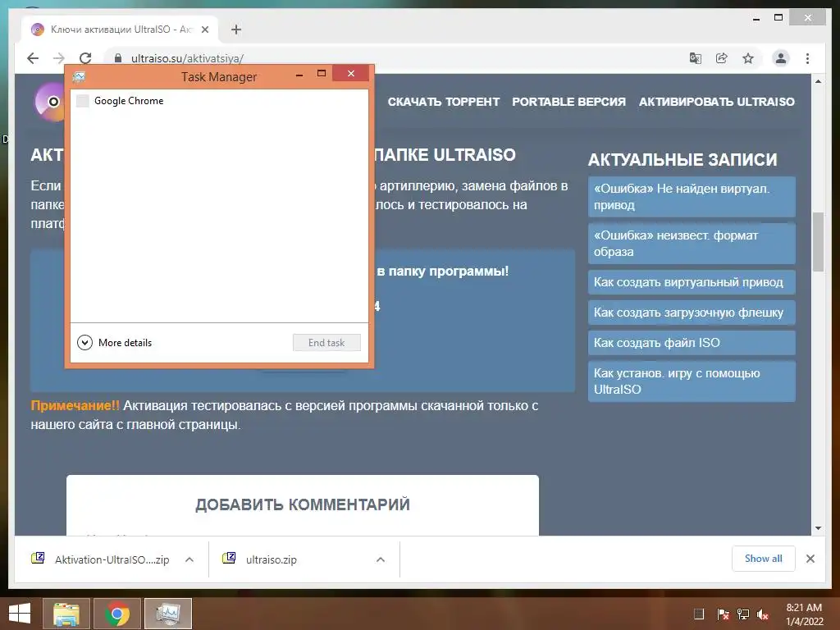Open File Explorer from taskbar
The width and height of the screenshot is (840, 630).
[x=66, y=614]
